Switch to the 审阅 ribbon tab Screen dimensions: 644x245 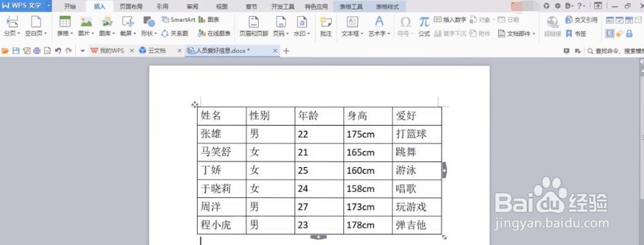pyautogui.click(x=192, y=6)
